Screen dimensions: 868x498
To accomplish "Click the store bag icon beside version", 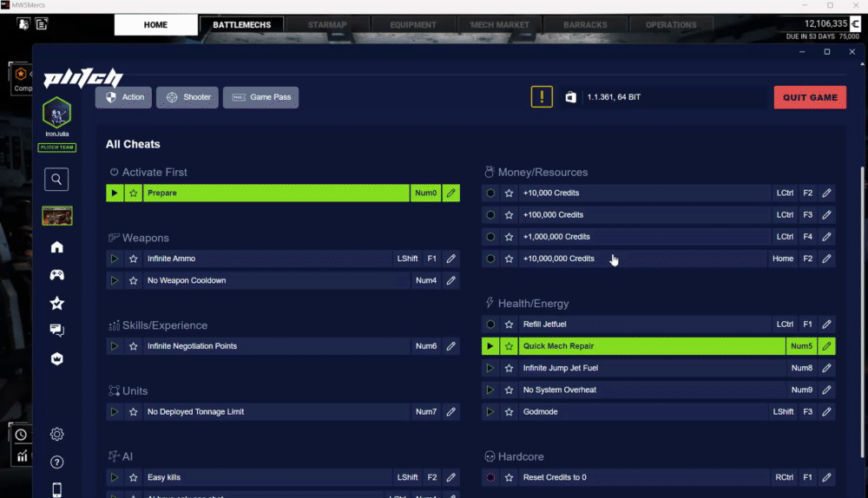I will (x=571, y=97).
